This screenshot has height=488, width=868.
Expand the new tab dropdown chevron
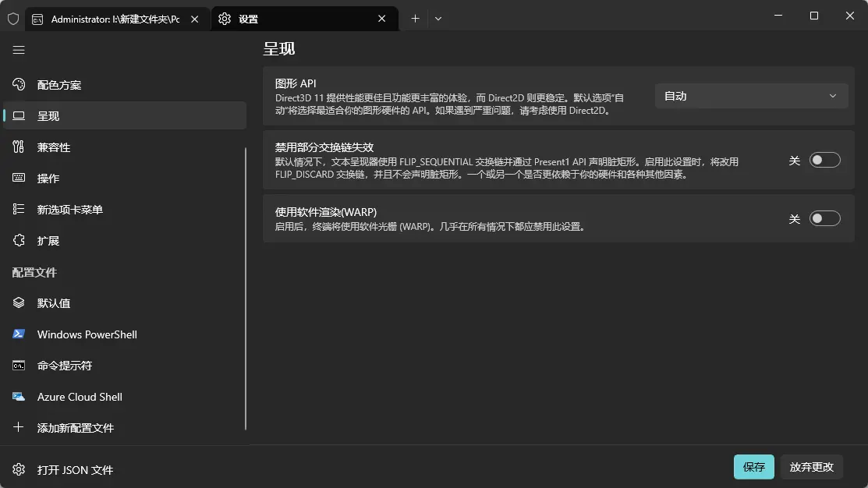coord(438,19)
